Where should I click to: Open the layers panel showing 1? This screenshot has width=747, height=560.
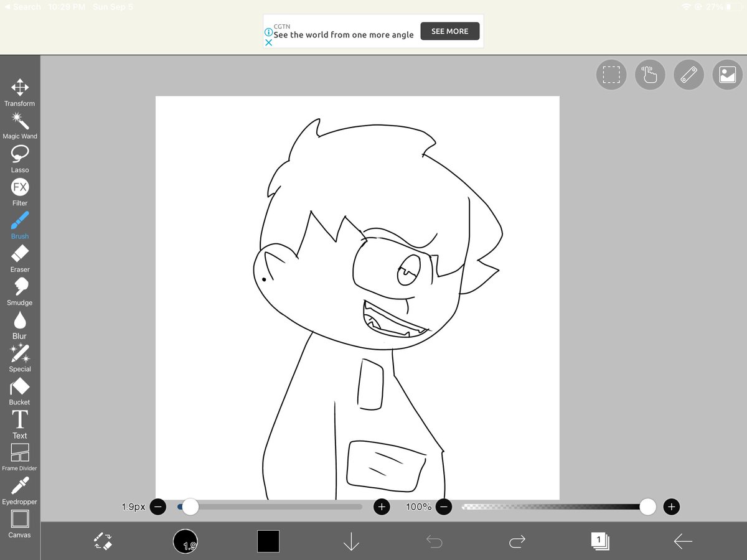[600, 541]
